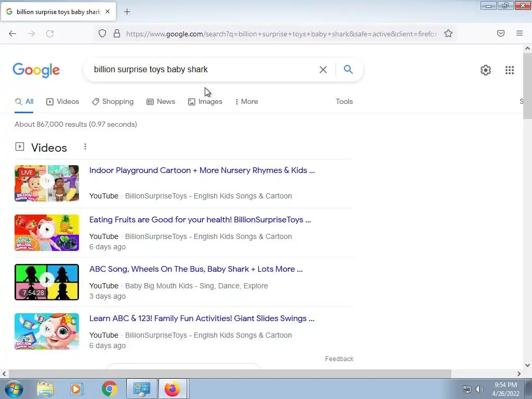Viewport: 532px width, 399px height.
Task: Click the Show desktop strip beside the clock
Action: click(x=528, y=389)
